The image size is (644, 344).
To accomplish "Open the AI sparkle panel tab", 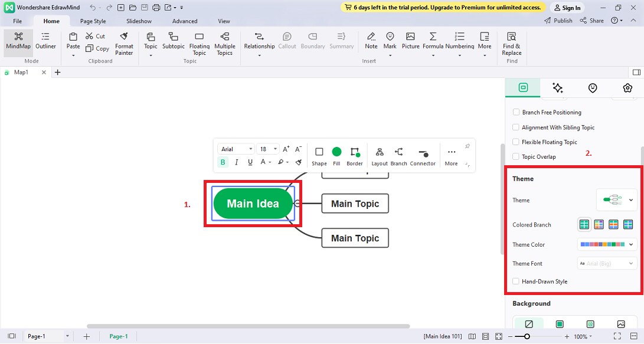I will point(557,87).
